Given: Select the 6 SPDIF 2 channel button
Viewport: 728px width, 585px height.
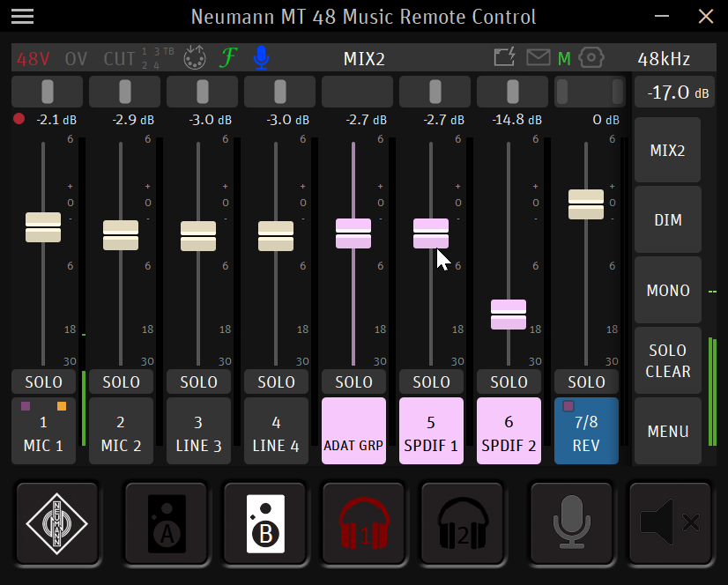Looking at the screenshot, I should click(x=509, y=431).
